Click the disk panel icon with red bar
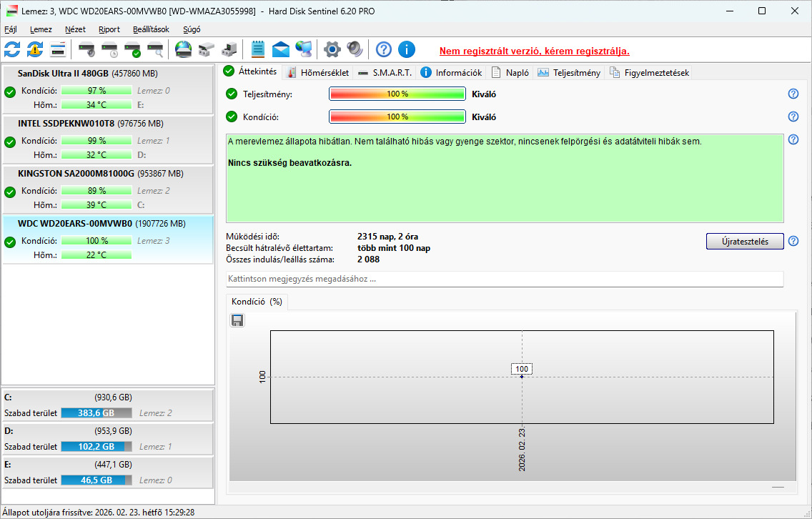This screenshot has height=519, width=812. (58, 50)
